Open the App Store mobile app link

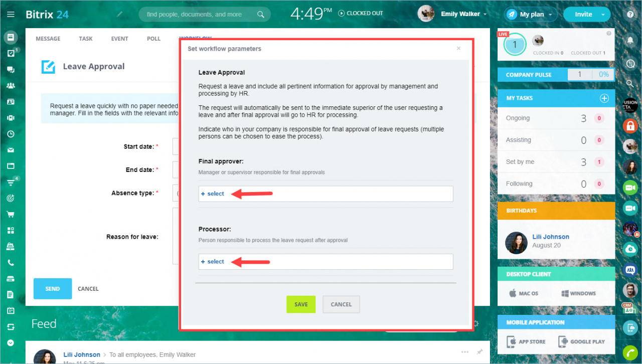tap(527, 341)
